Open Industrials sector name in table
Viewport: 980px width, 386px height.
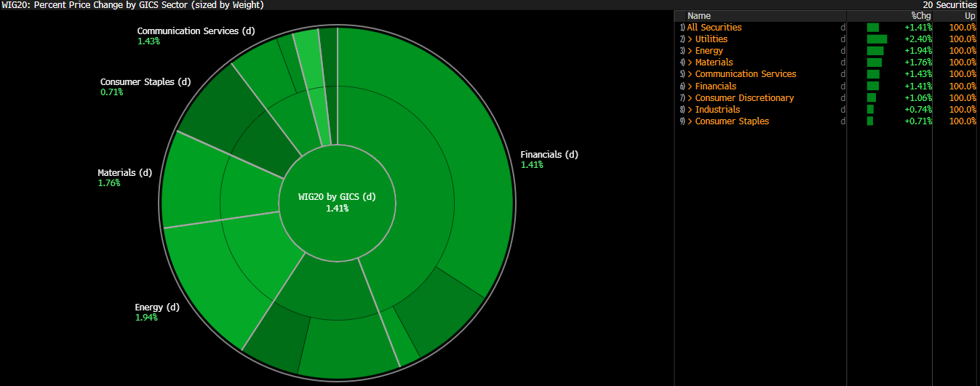pos(717,110)
